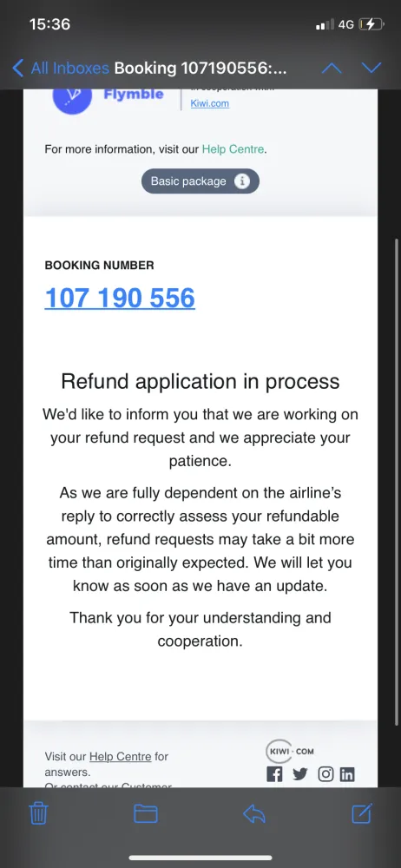Tap the reply arrow icon

coord(254,813)
